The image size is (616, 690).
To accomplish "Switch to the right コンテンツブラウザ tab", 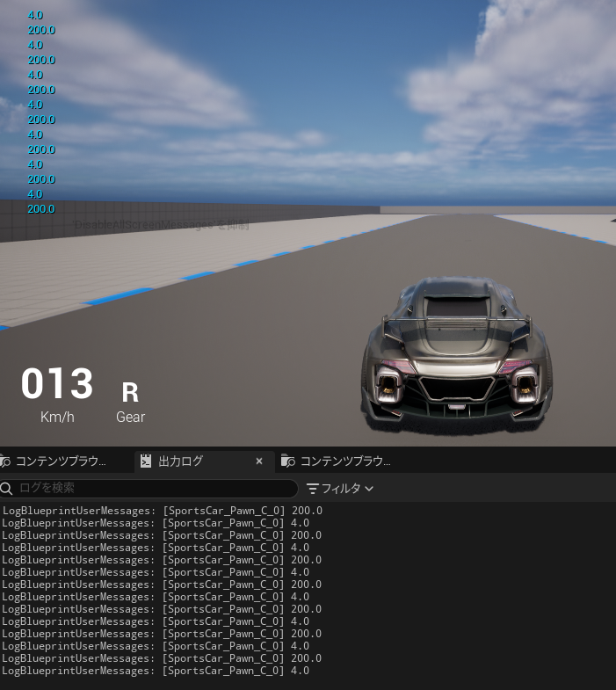I will pyautogui.click(x=344, y=461).
